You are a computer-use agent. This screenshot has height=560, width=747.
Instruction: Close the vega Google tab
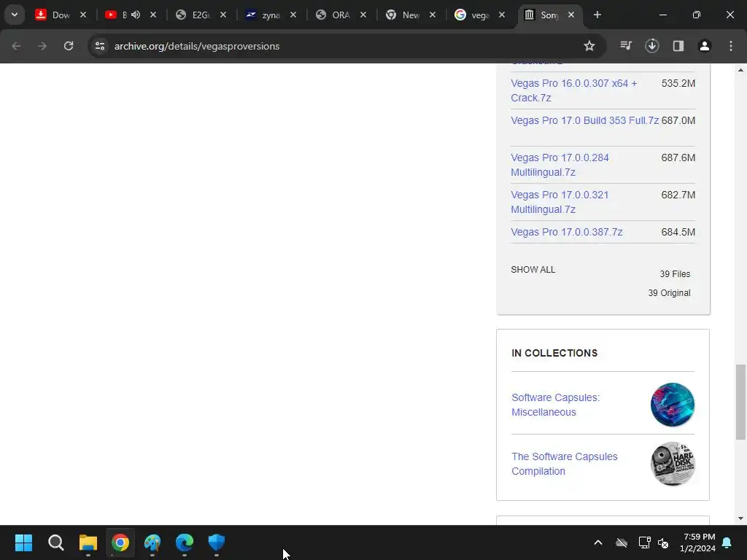pyautogui.click(x=502, y=15)
